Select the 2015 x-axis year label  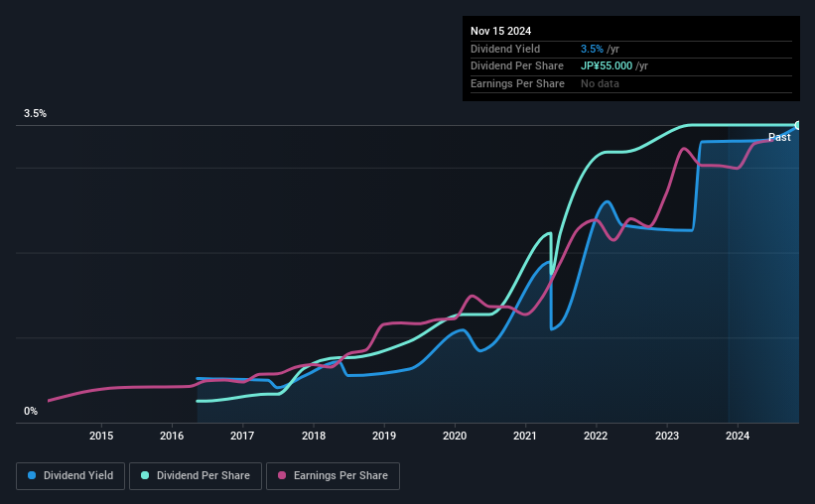click(x=101, y=436)
